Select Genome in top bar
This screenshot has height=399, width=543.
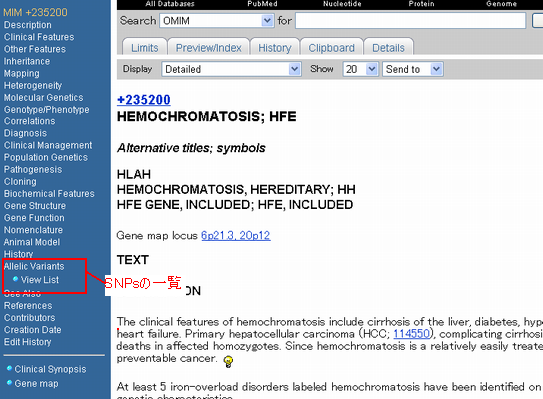[x=501, y=4]
